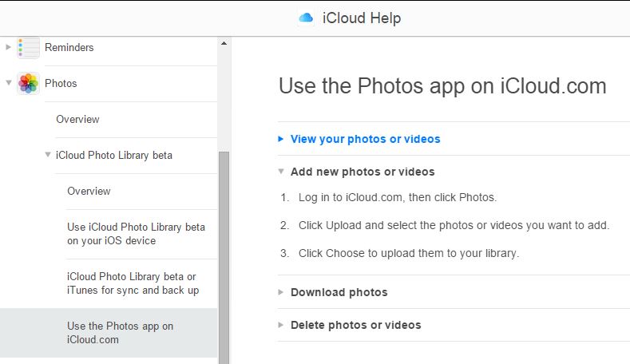Image resolution: width=630 pixels, height=364 pixels.
Task: Select Use the Photos app on iCloud.com
Action: point(120,333)
